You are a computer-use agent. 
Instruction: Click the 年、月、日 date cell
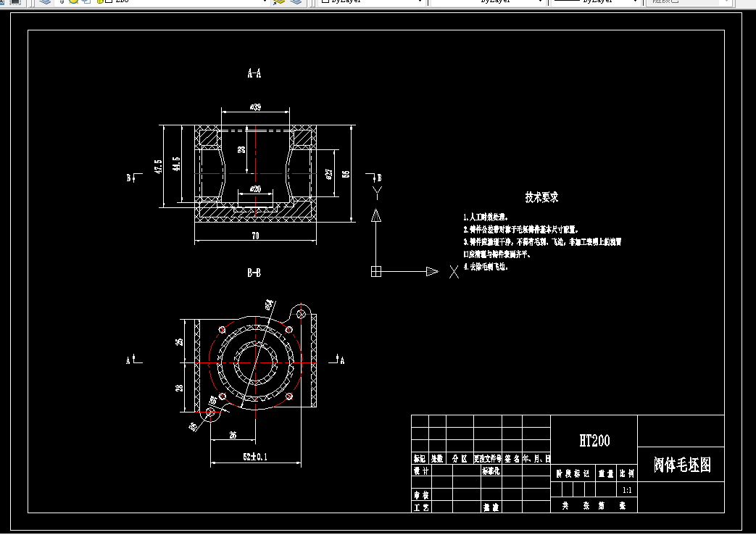click(536, 458)
